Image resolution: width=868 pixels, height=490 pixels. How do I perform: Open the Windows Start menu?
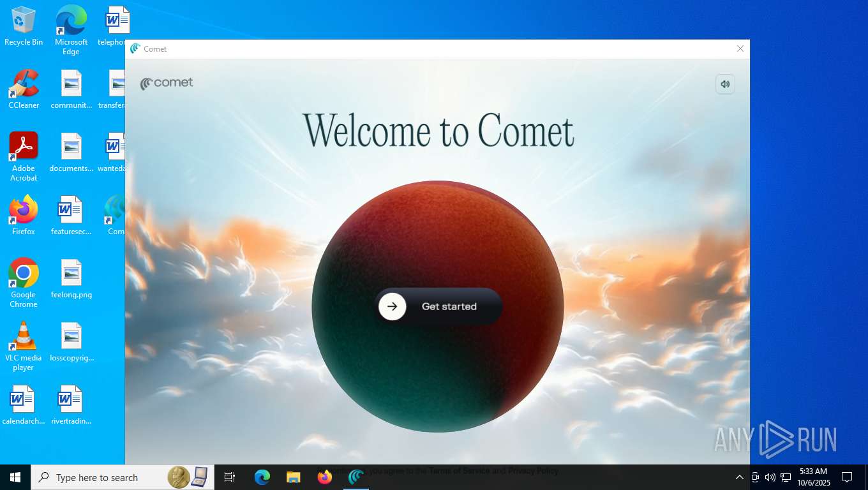click(x=15, y=477)
